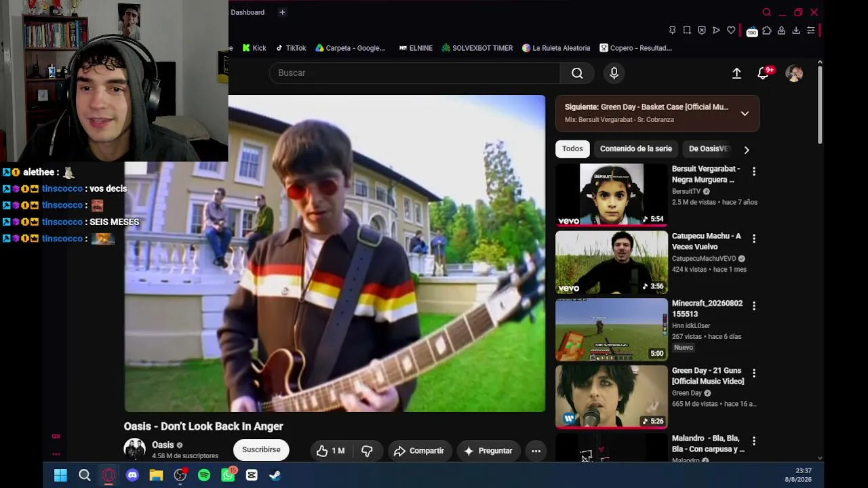Open the easy setup sliders icon
868x488 pixels.
click(810, 30)
